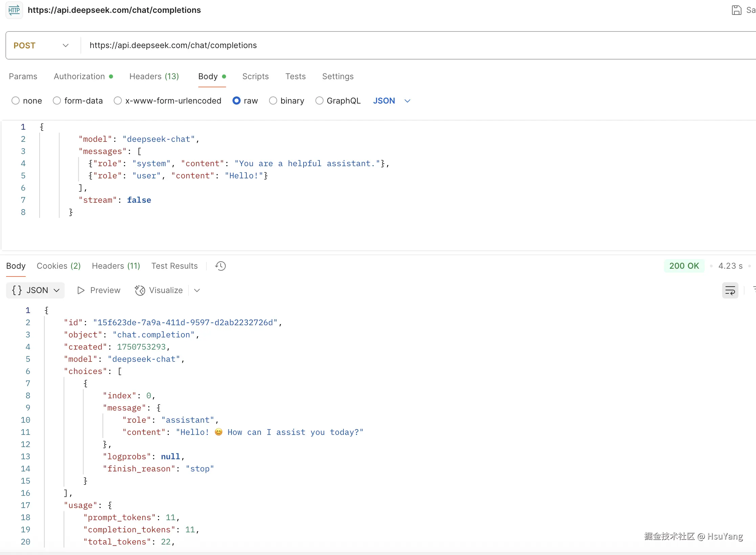Select the form-data radio button
The width and height of the screenshot is (756, 555).
point(57,101)
